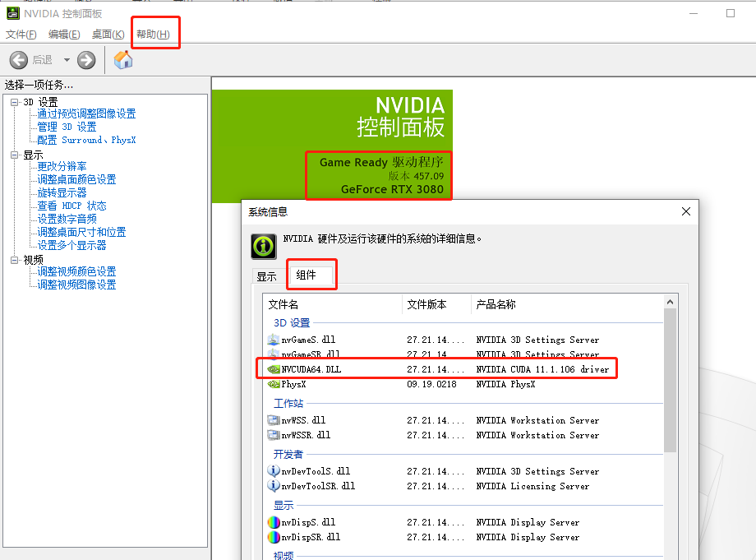Select the nvDispS.dll rainbow icon
Screen dimensions: 756x560
point(274,522)
